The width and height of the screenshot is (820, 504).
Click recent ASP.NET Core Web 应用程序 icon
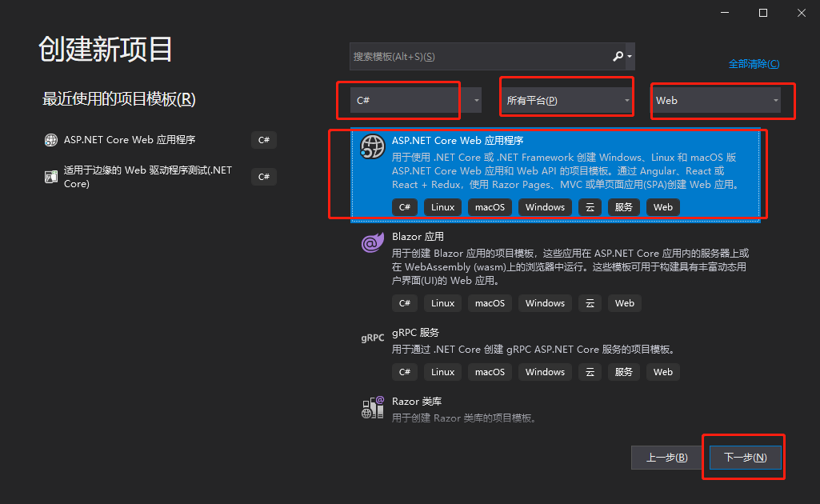pyautogui.click(x=50, y=139)
